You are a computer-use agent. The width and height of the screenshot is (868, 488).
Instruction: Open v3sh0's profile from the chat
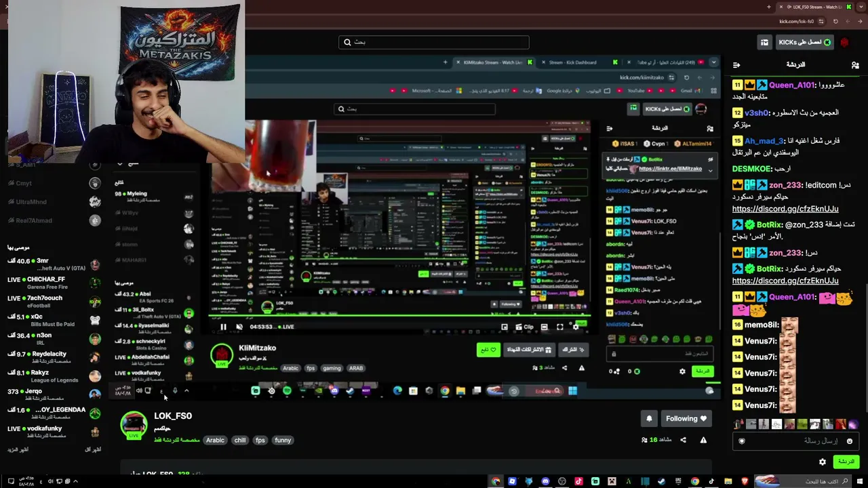click(x=757, y=113)
